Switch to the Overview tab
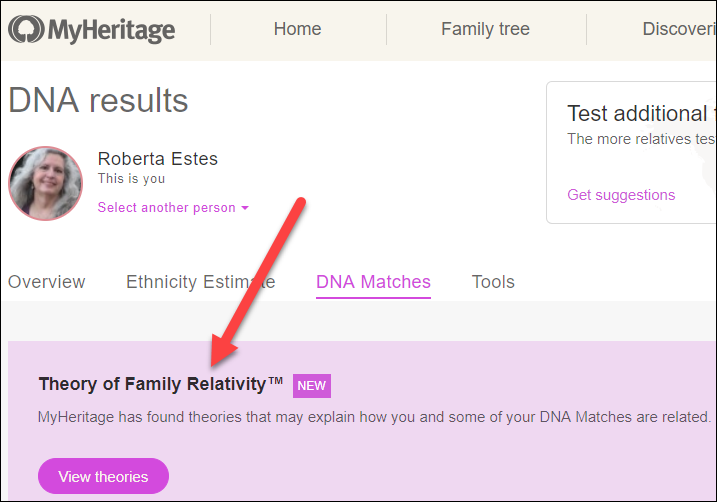 coord(47,282)
